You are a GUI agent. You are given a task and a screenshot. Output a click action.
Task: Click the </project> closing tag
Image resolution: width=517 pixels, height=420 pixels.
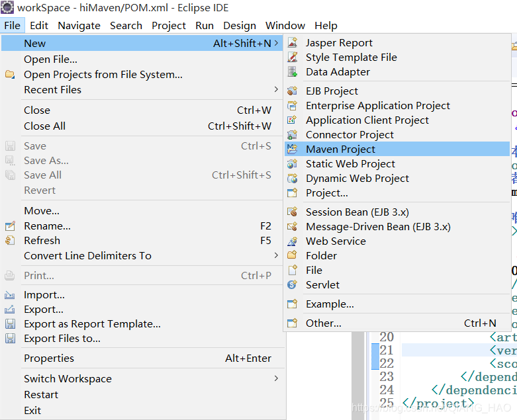point(438,403)
